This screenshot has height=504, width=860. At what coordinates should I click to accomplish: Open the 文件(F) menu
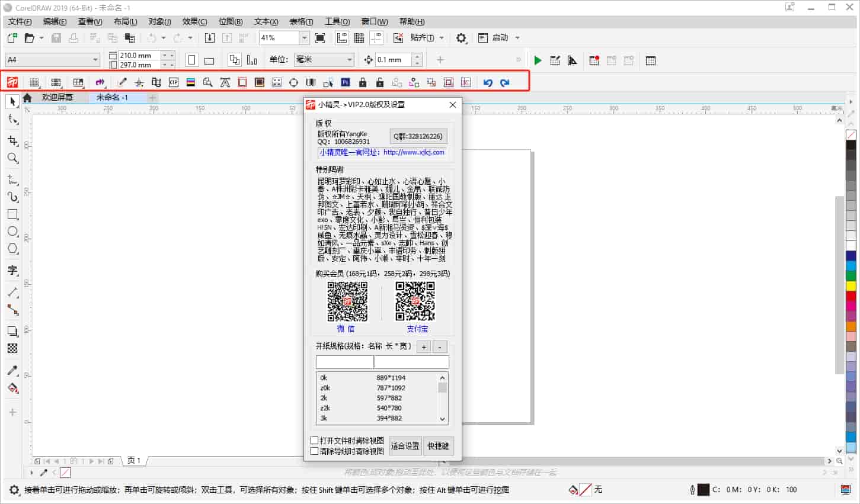coord(20,21)
